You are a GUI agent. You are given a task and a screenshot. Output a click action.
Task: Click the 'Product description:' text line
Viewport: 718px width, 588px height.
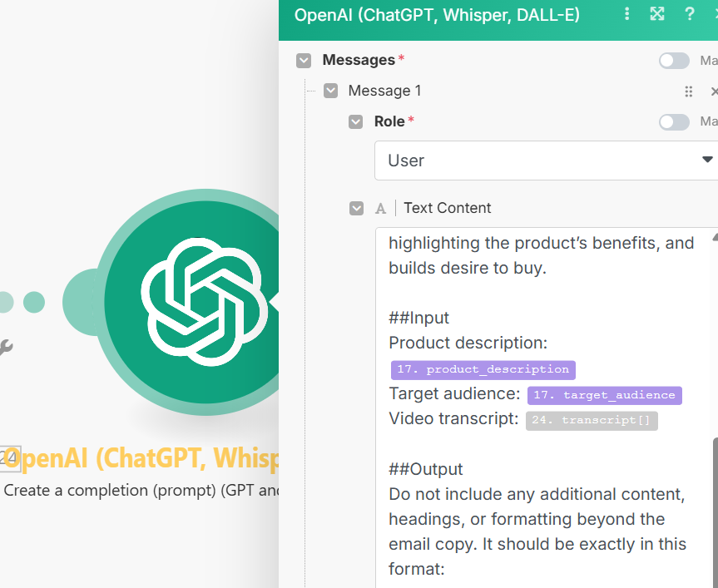[x=468, y=343]
